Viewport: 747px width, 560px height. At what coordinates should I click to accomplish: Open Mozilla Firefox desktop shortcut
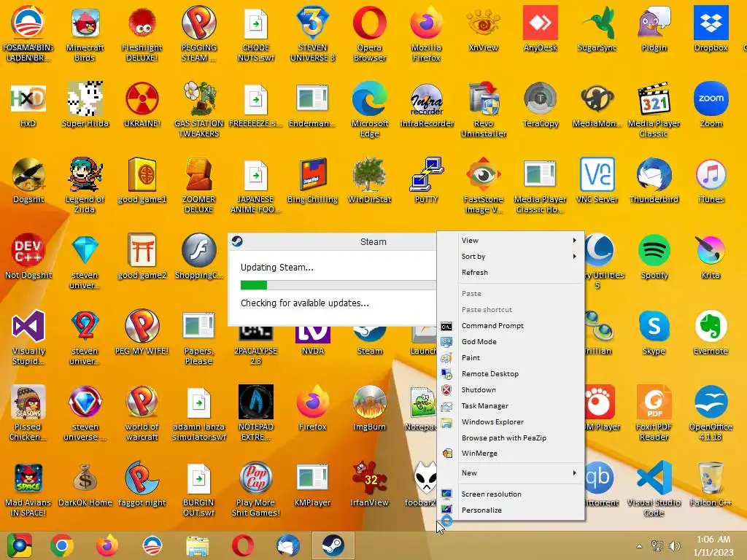click(x=426, y=34)
